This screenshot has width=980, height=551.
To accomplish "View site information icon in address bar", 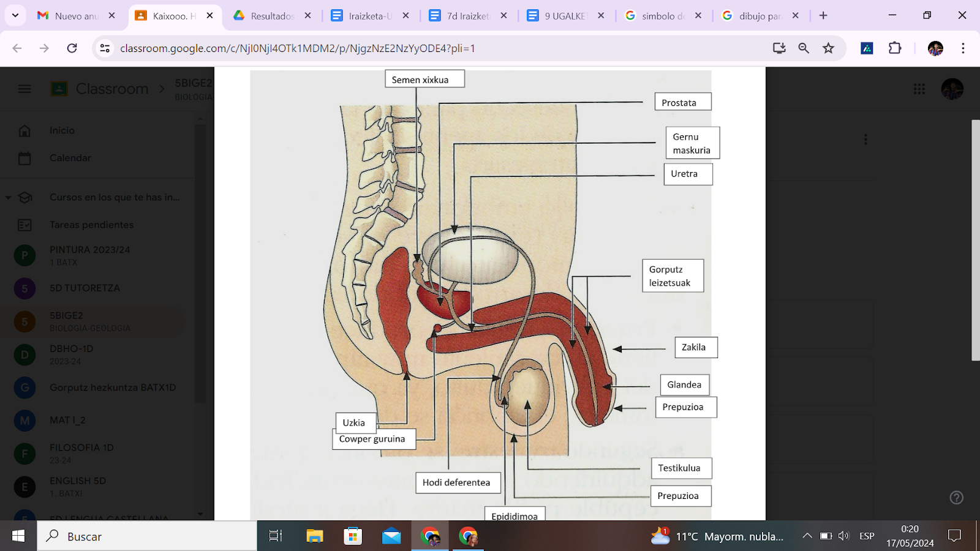I will point(105,48).
